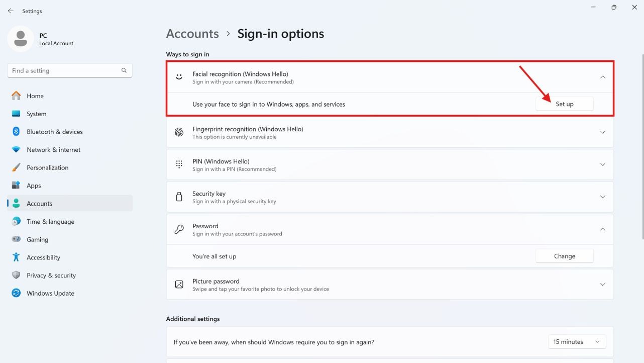Image resolution: width=644 pixels, height=363 pixels.
Task: Open Windows Update settings page
Action: pos(50,293)
